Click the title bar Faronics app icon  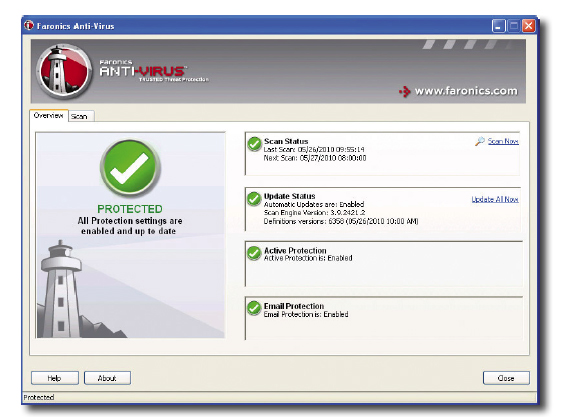29,25
